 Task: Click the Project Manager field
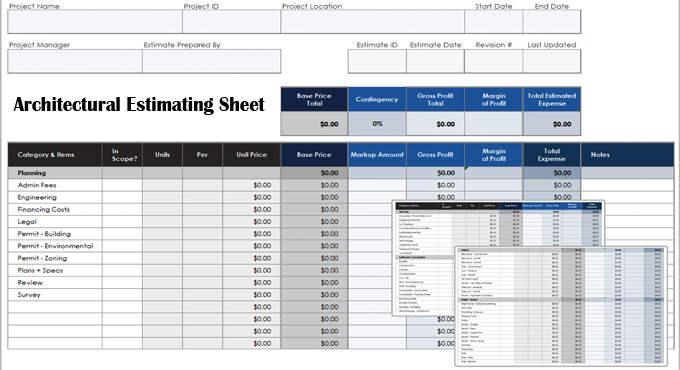[75, 61]
